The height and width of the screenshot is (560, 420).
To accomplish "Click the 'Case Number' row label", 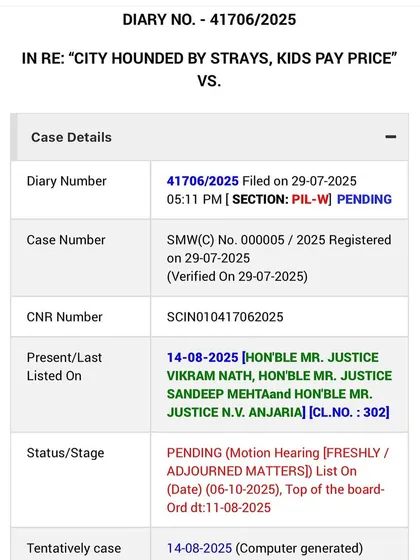I will point(66,240).
